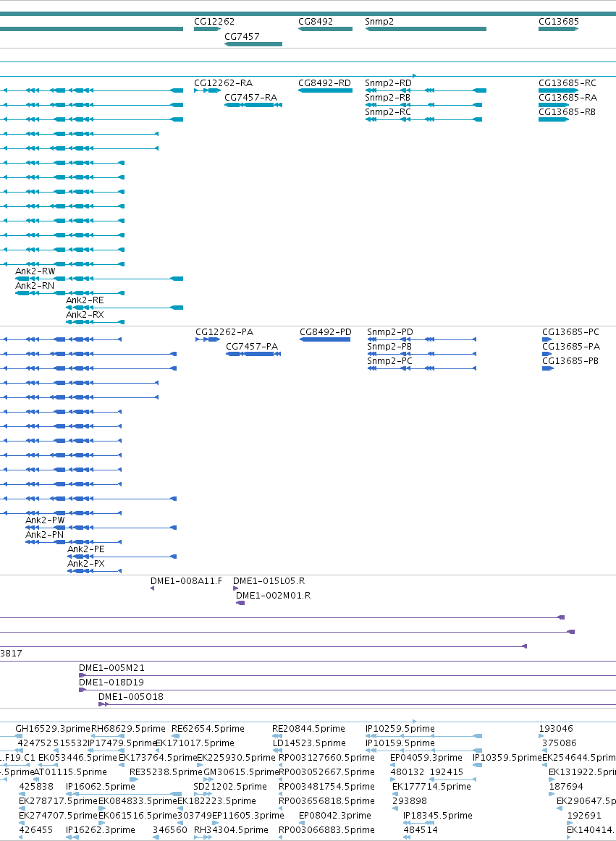The height and width of the screenshot is (841, 616).
Task: Open cDNA RP003481754.5prime
Action: (326, 786)
